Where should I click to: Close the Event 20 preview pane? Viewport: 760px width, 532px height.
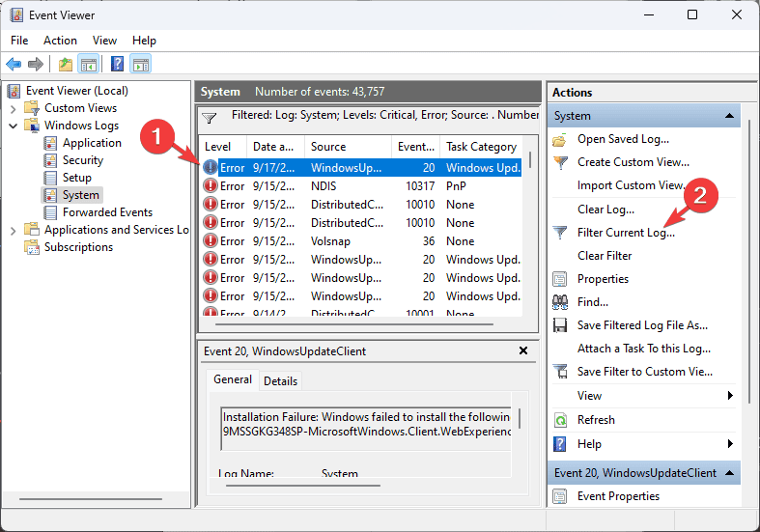click(523, 350)
